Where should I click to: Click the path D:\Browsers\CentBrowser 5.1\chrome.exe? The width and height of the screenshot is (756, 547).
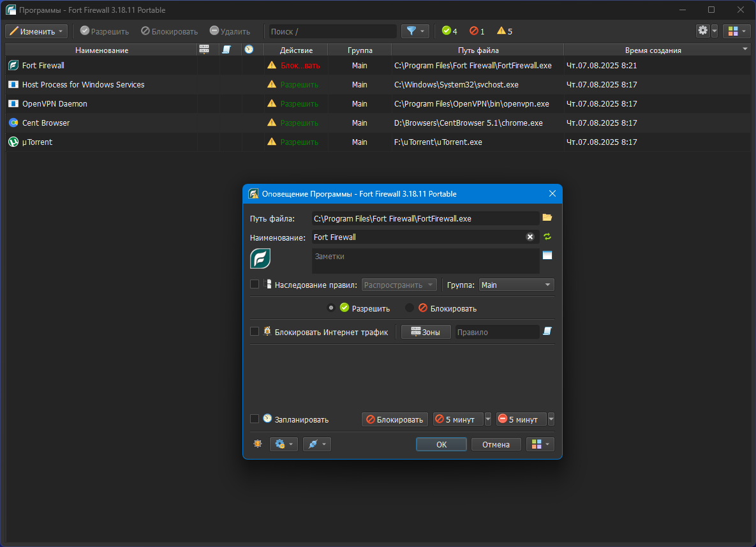(x=468, y=123)
